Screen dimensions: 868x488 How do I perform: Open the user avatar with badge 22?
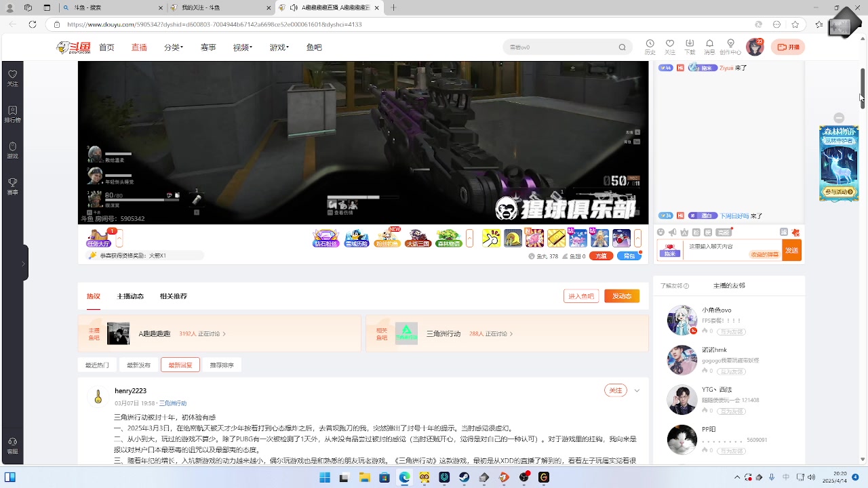coord(755,47)
